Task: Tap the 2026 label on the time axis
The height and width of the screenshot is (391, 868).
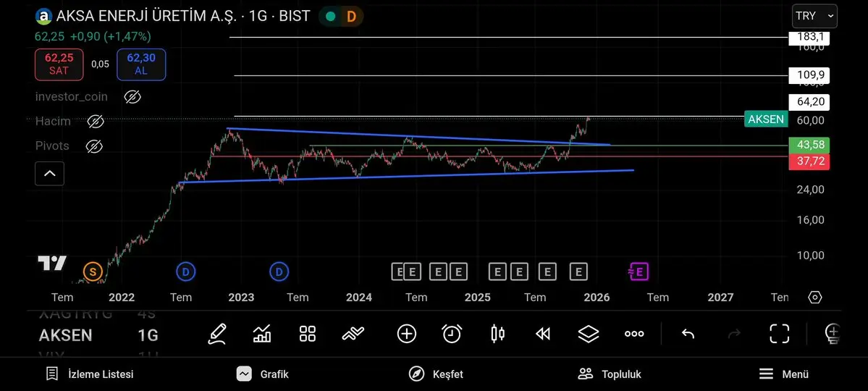Action: point(597,298)
